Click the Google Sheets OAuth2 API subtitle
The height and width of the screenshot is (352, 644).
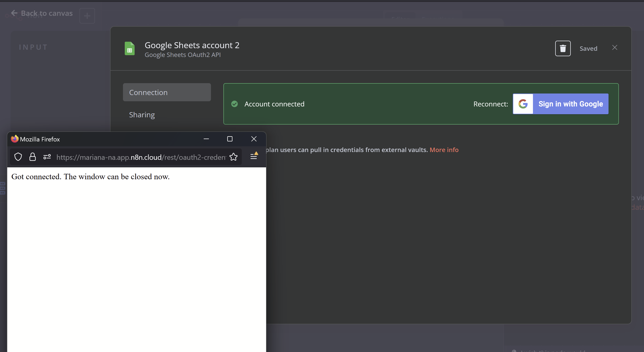pos(182,55)
